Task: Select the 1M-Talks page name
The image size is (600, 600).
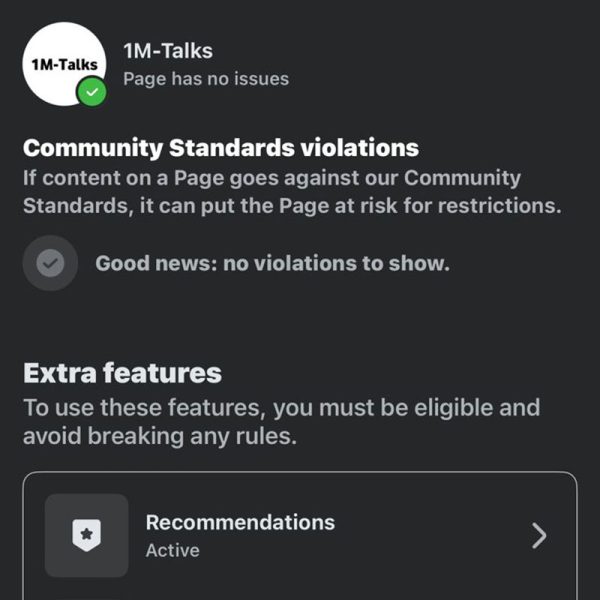Action: point(168,51)
